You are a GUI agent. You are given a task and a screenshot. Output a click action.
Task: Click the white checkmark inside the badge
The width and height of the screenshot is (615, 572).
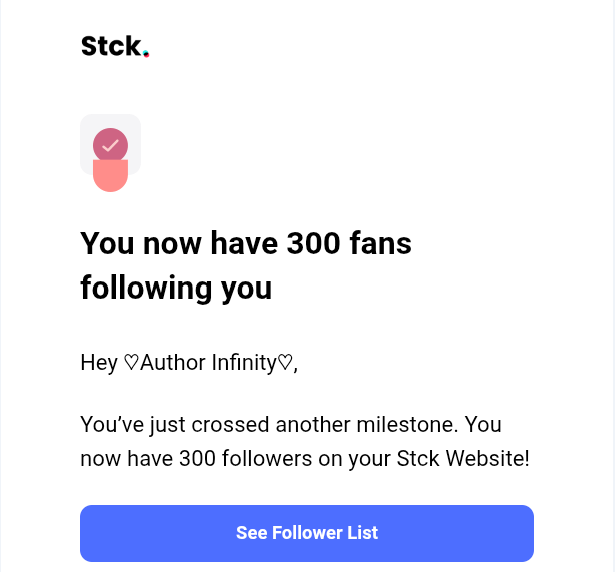tap(110, 145)
